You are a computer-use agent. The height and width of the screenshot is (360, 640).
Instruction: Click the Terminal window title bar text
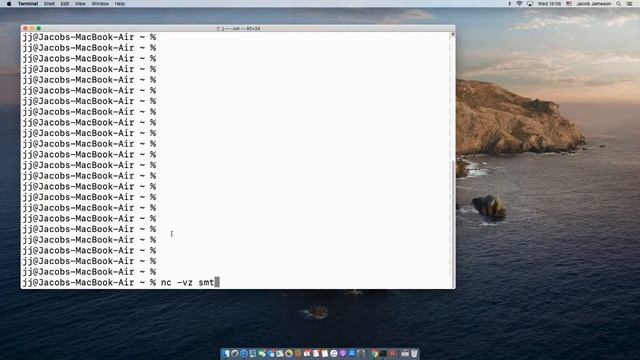click(x=238, y=28)
